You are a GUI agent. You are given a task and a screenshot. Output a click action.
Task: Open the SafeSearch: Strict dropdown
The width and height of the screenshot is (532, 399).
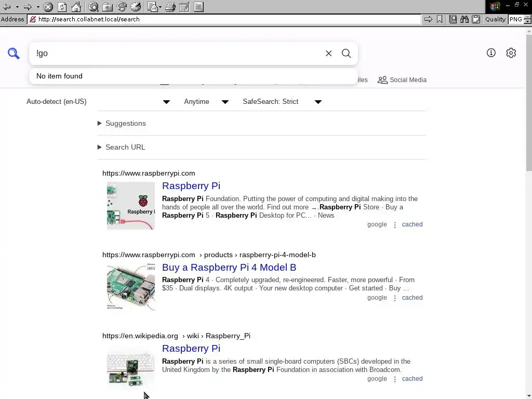282,102
